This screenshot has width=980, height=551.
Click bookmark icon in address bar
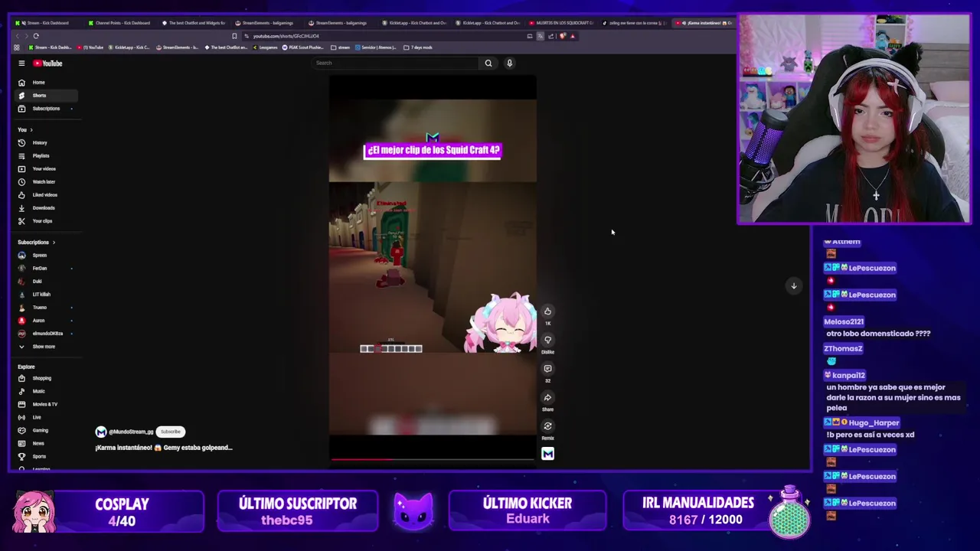[x=234, y=36]
